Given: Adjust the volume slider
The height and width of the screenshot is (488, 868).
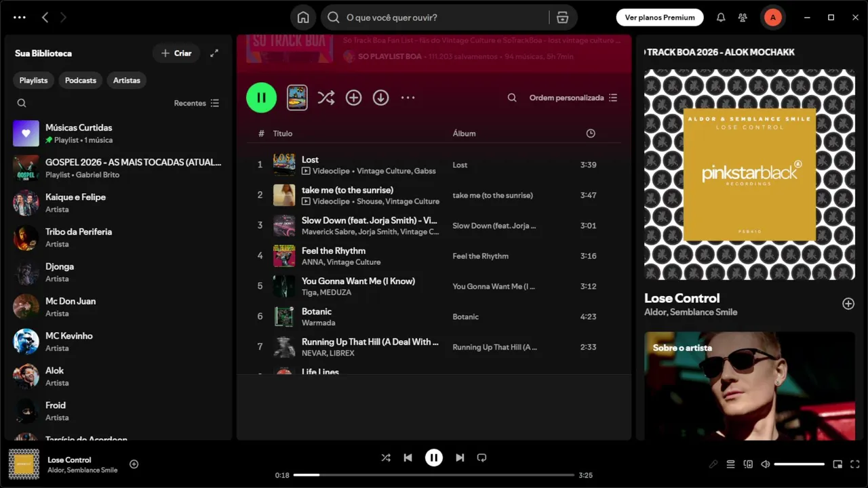Looking at the screenshot, I should tap(800, 464).
